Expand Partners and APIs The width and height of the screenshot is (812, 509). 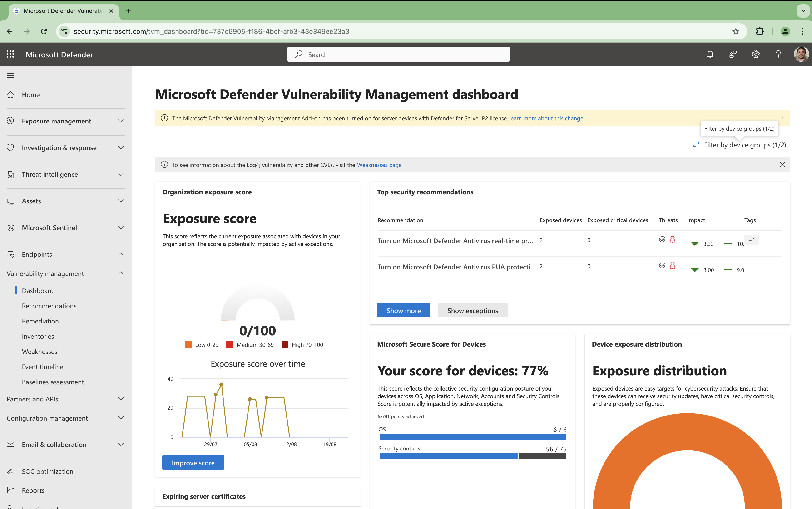click(121, 399)
